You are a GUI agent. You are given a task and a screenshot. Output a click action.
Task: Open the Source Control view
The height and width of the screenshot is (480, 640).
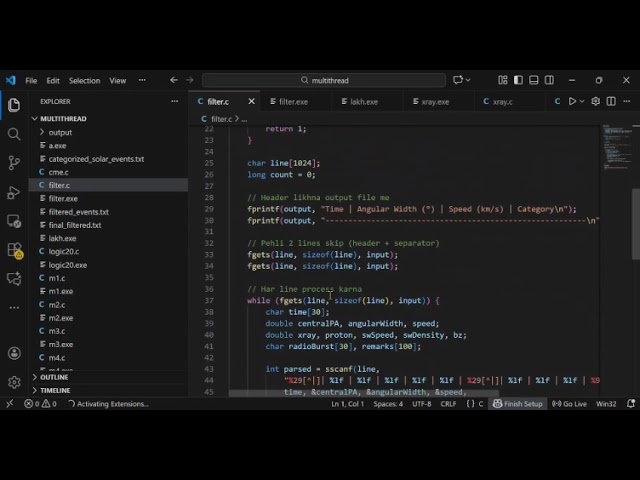click(x=14, y=163)
